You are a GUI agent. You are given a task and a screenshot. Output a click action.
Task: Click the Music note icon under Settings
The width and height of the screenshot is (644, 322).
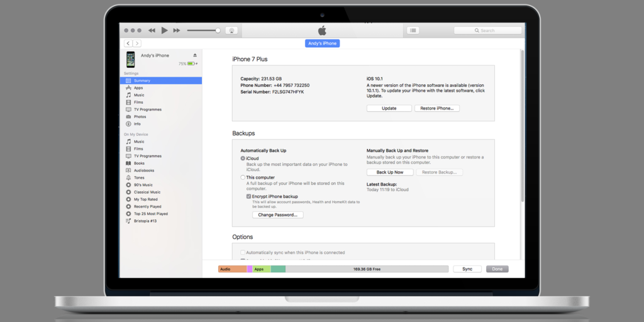[128, 95]
